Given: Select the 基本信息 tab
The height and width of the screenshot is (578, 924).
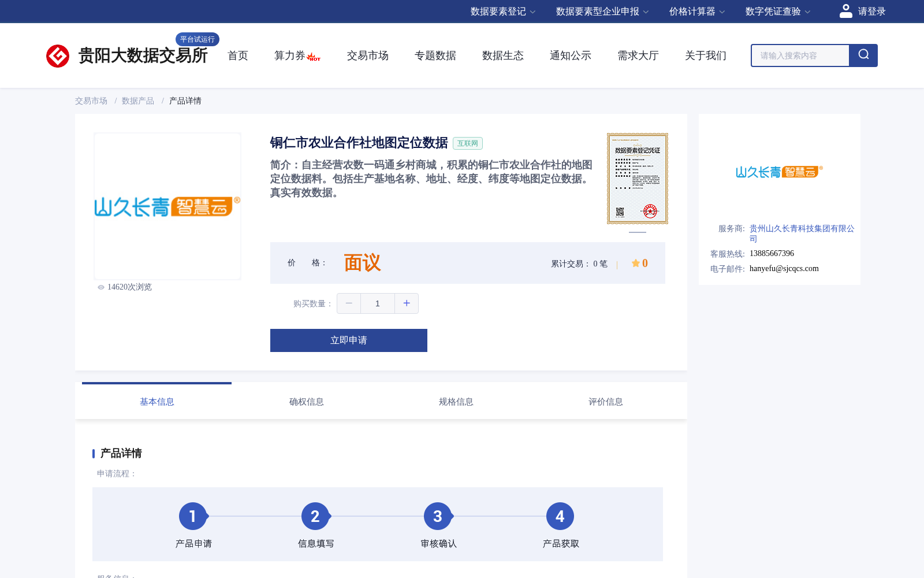Looking at the screenshot, I should 157,402.
